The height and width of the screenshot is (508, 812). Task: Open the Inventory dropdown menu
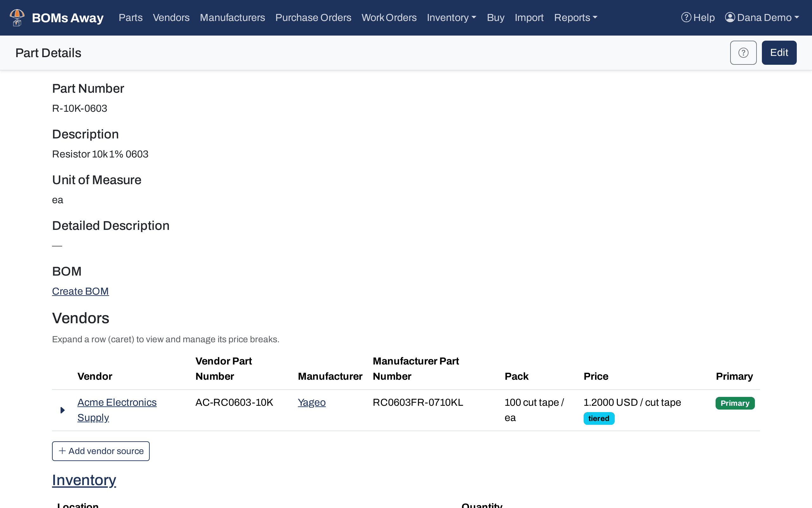point(452,17)
